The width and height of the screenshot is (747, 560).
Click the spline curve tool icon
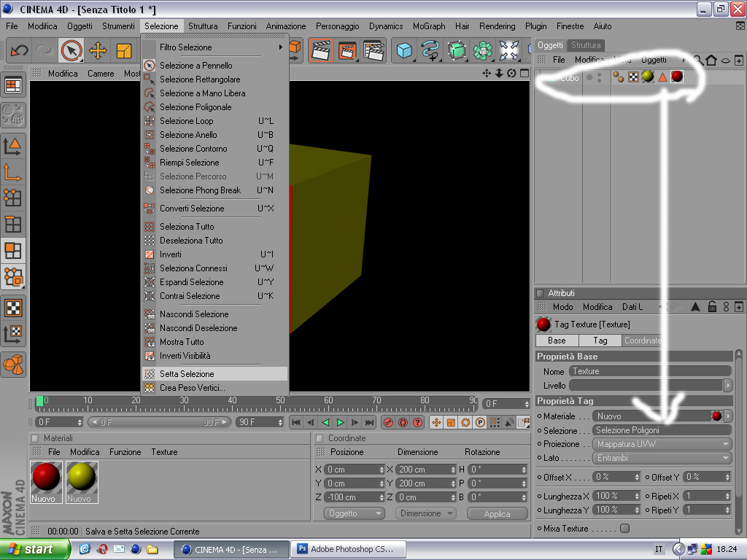(x=430, y=50)
